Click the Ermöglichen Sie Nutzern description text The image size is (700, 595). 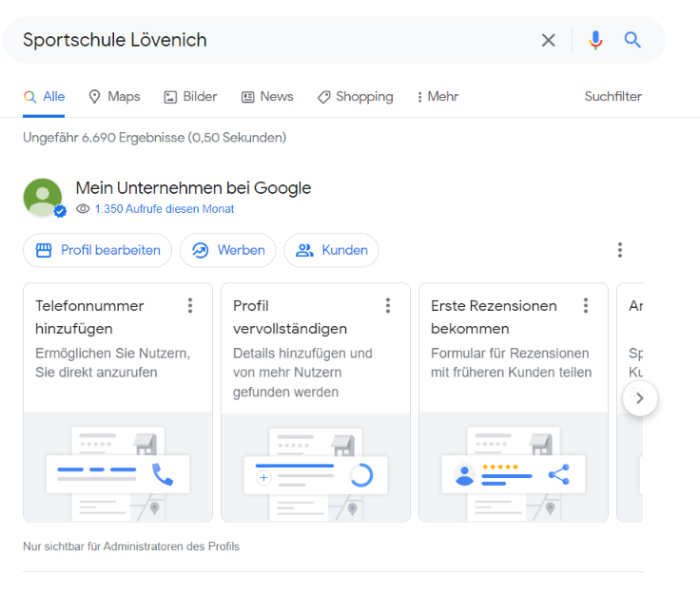click(x=113, y=363)
